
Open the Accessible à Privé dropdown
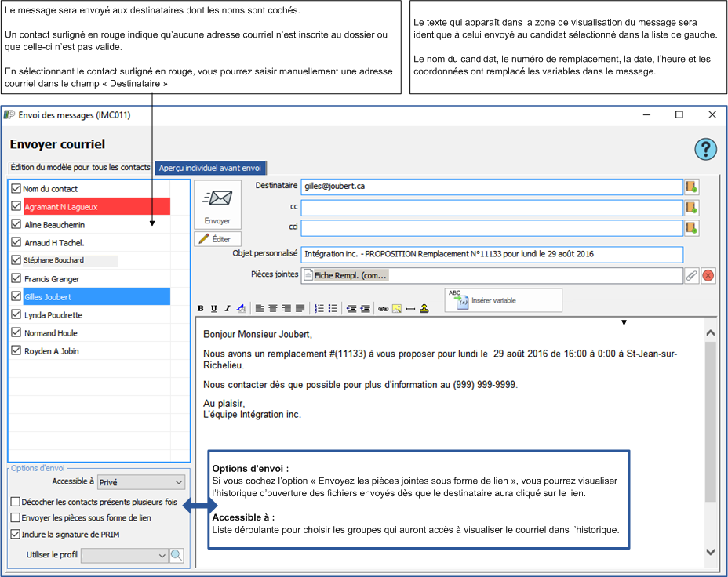pyautogui.click(x=141, y=482)
